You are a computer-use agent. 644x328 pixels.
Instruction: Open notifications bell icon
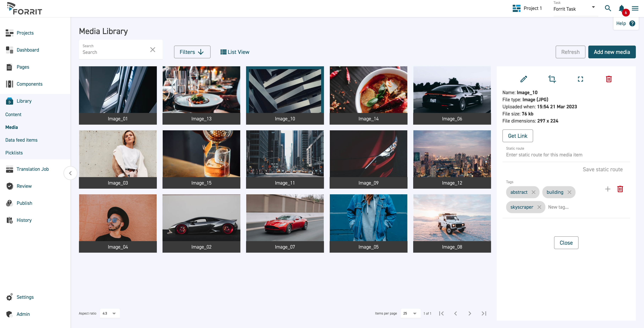tap(621, 8)
